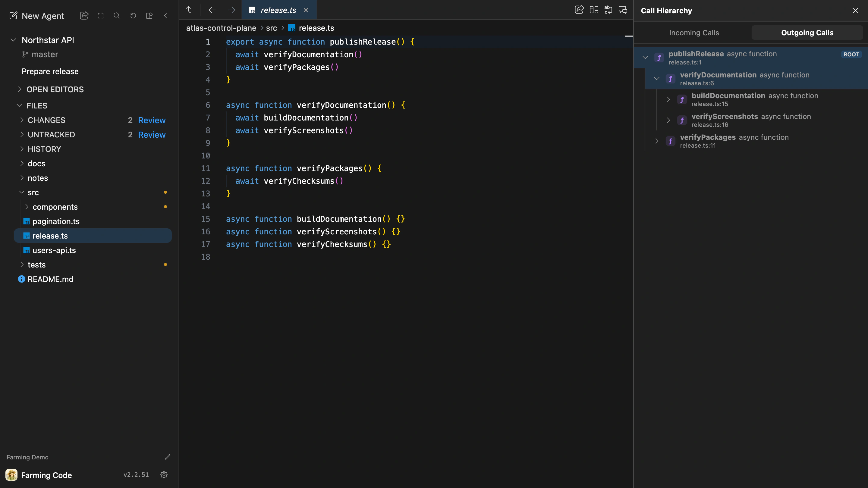Click the go-up arrow icon beside the tabs
Viewport: 868px width, 488px height.
(189, 10)
